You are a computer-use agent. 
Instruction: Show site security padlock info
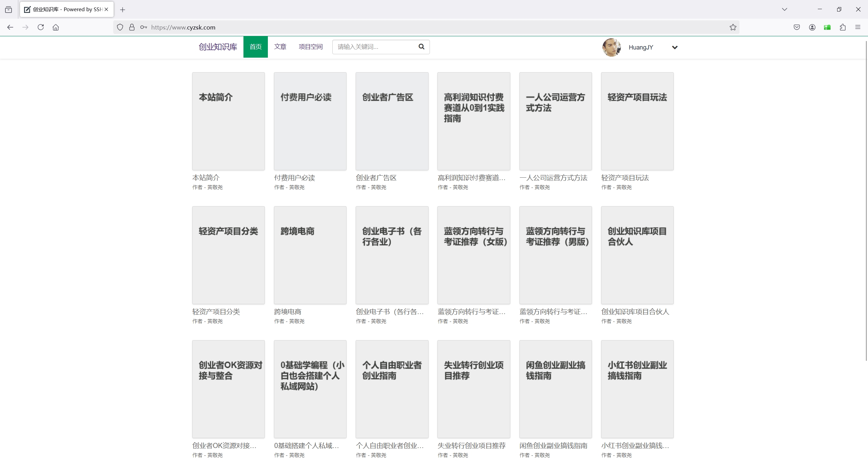pos(132,27)
